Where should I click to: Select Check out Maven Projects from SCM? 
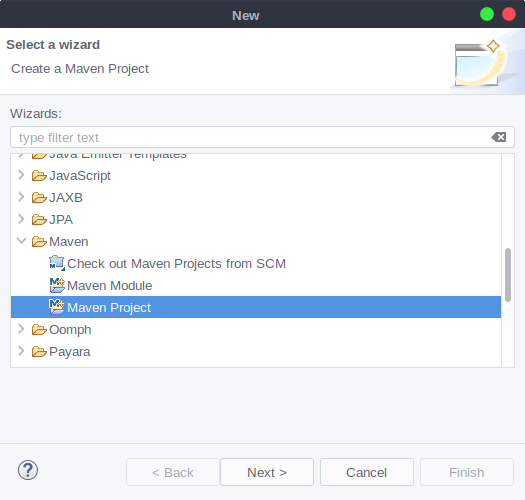click(x=176, y=264)
